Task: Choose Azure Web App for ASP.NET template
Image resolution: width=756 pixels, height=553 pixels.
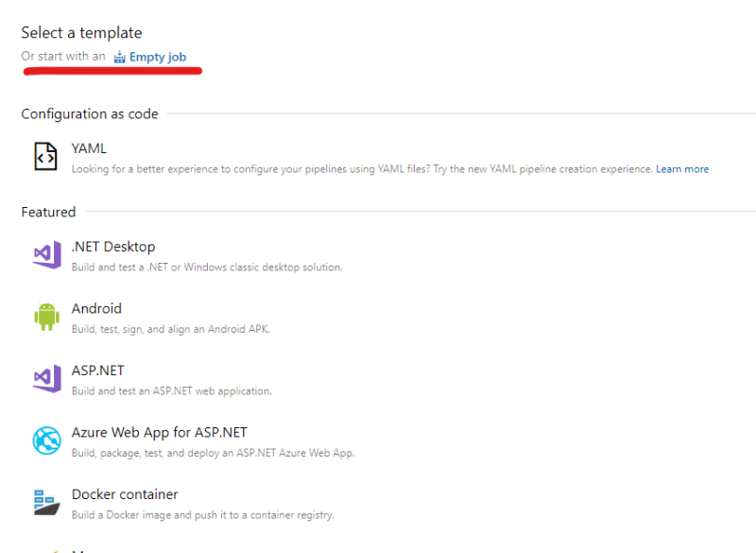Action: [159, 432]
